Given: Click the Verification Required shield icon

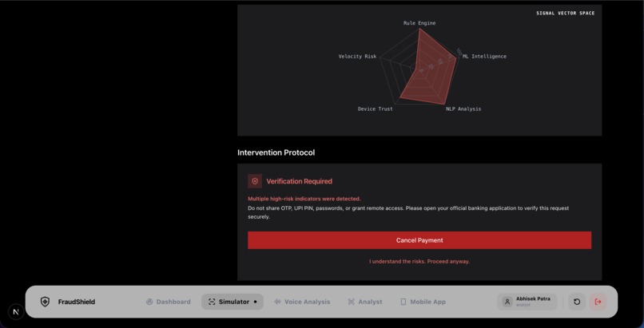Looking at the screenshot, I should click(255, 181).
